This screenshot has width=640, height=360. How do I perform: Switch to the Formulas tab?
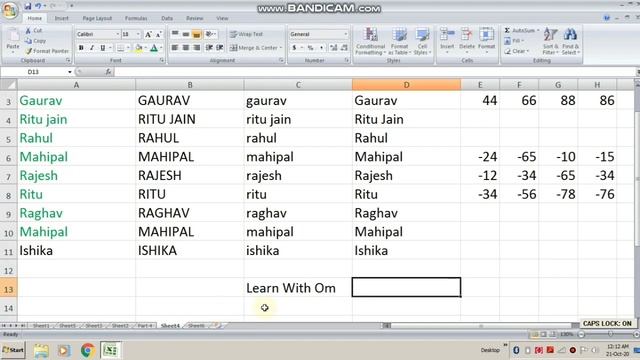point(136,18)
